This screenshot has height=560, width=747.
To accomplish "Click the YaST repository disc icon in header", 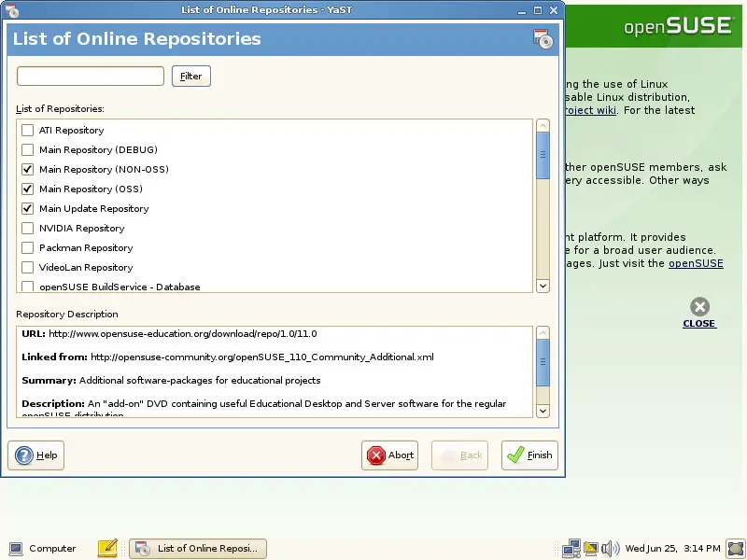I will pos(543,39).
